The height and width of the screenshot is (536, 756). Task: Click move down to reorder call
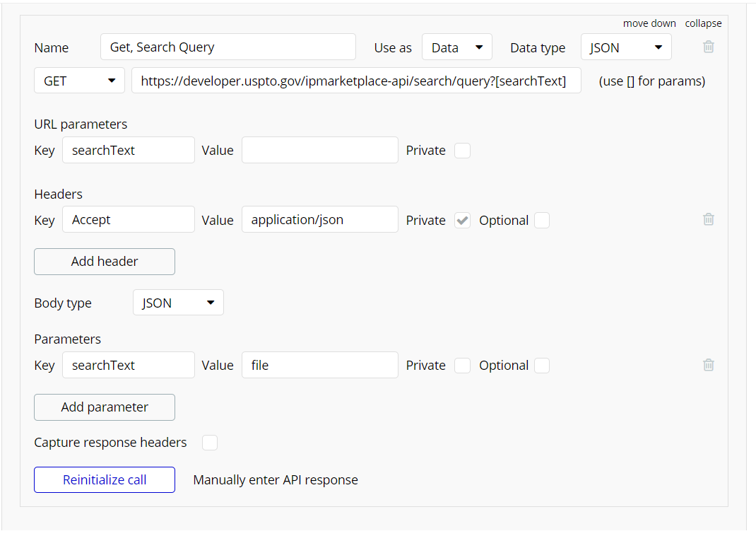(649, 23)
